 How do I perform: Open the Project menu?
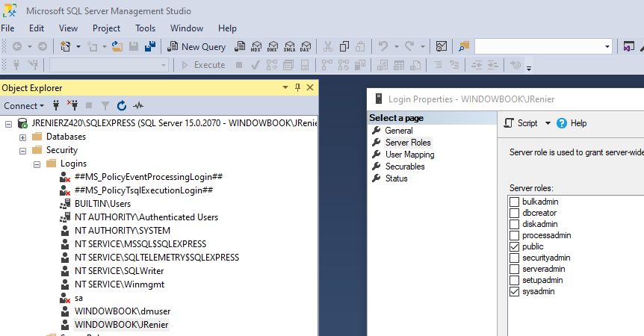106,28
